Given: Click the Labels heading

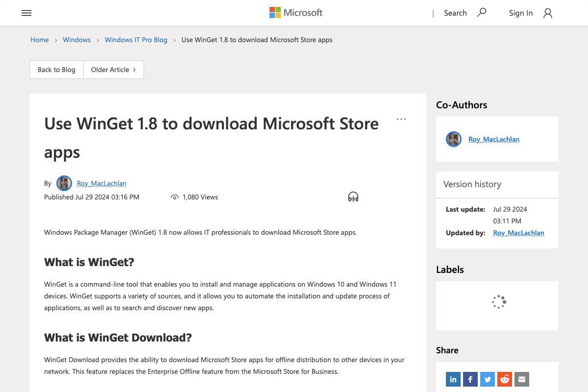Looking at the screenshot, I should pyautogui.click(x=450, y=269).
